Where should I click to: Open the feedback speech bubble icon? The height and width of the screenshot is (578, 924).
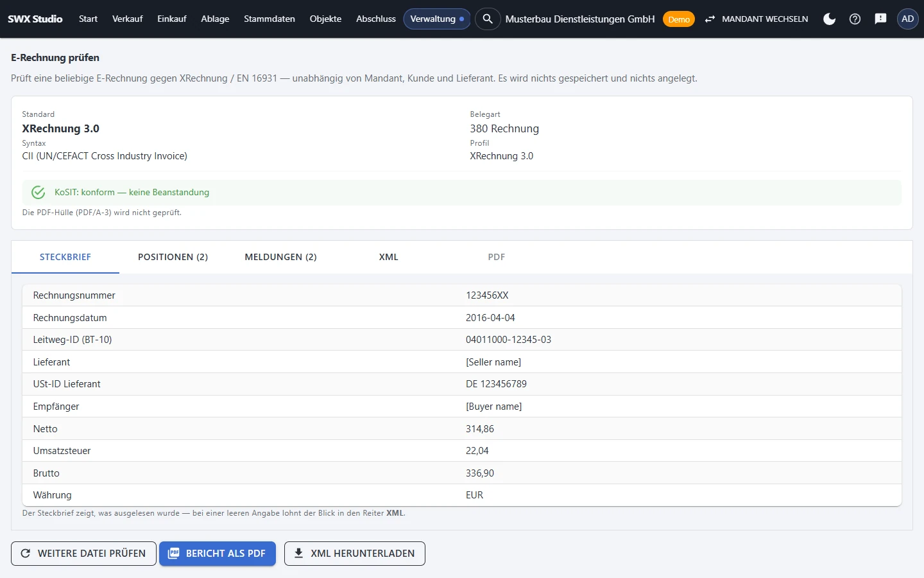tap(880, 19)
